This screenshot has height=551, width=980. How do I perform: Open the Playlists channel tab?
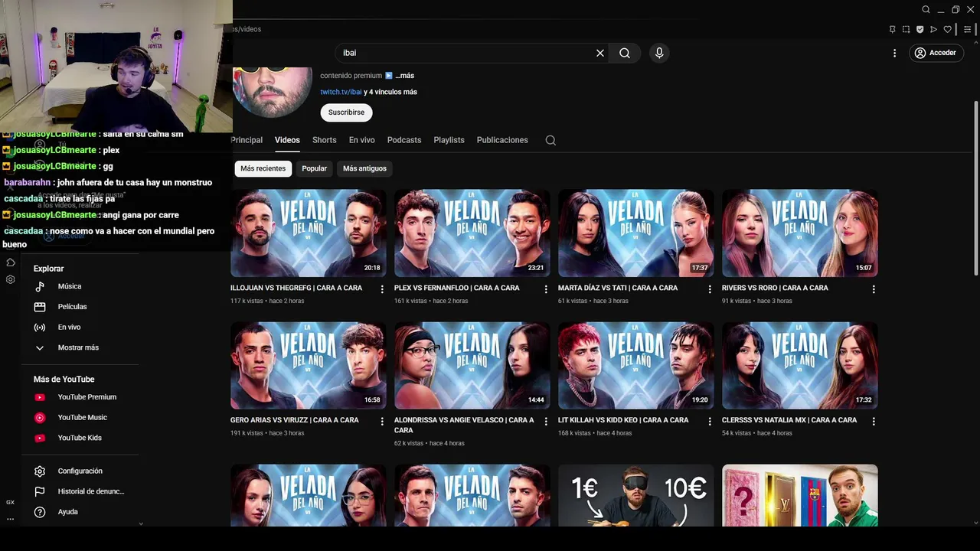tap(449, 140)
